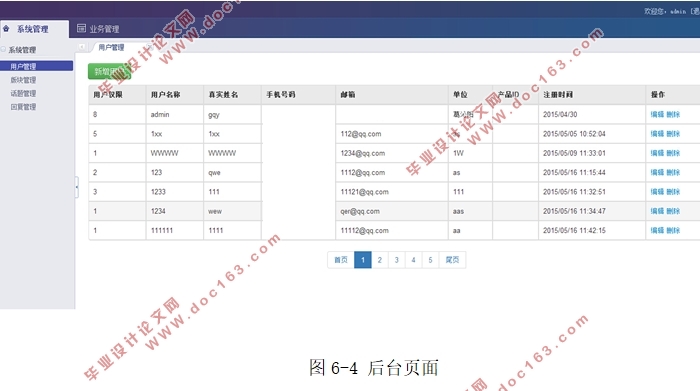
Task: Go to 尾页 in pagination
Action: coord(452,260)
